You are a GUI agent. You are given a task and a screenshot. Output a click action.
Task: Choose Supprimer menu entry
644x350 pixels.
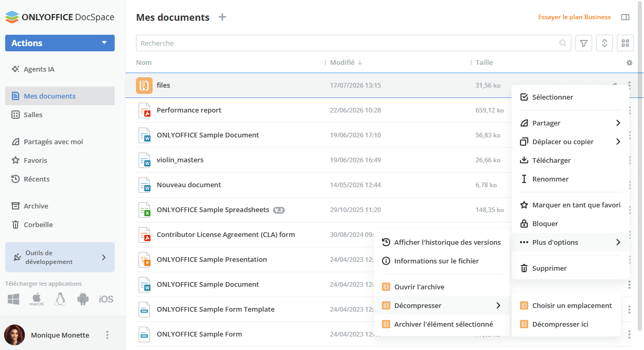pyautogui.click(x=570, y=268)
